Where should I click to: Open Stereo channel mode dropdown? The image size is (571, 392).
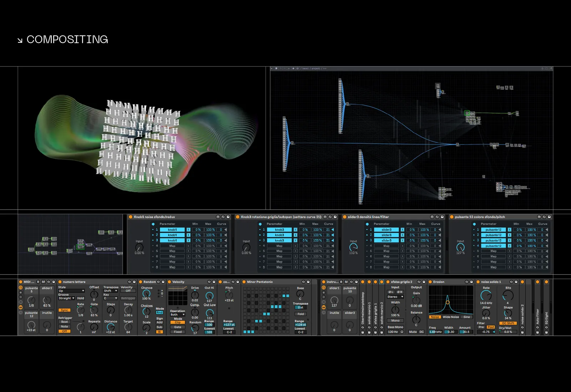[395, 297]
